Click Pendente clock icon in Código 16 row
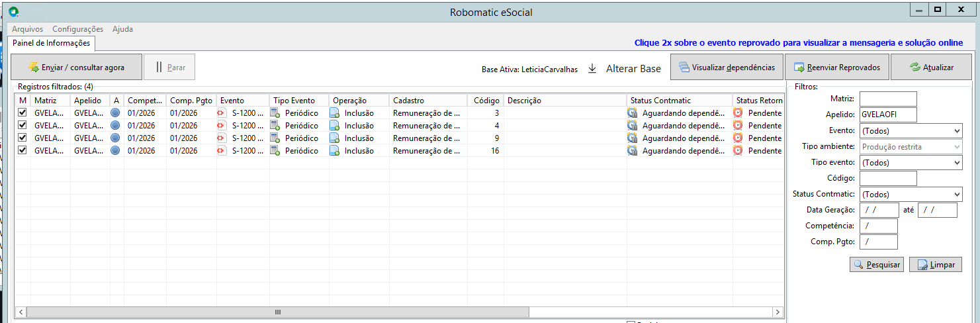The width and height of the screenshot is (980, 323). 738,150
